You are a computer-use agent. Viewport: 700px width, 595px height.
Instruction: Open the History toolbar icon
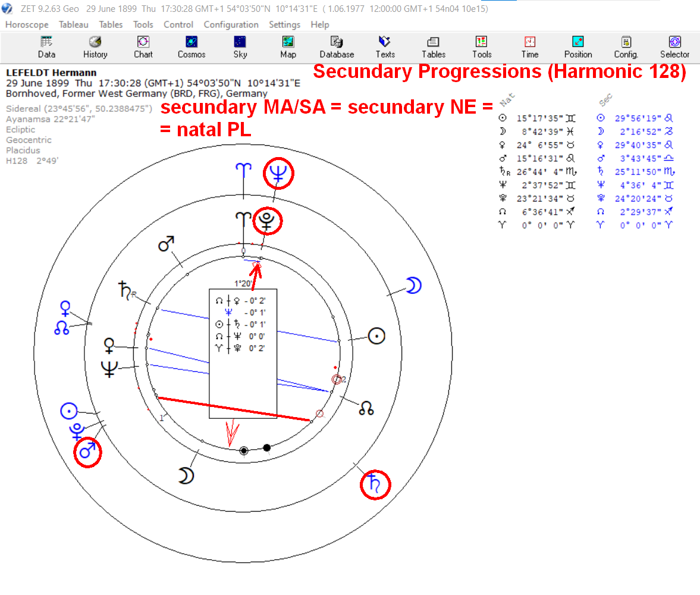tap(95, 47)
